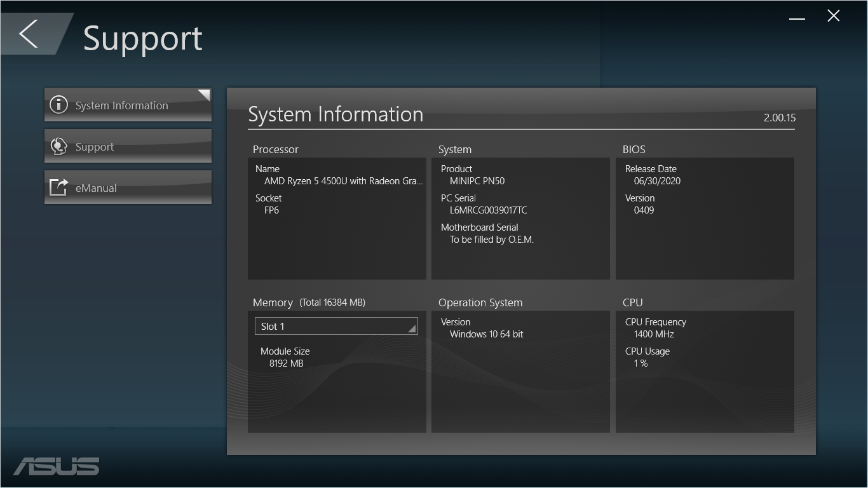This screenshot has width=868, height=488.
Task: Go back using the arrow icon
Action: (29, 34)
